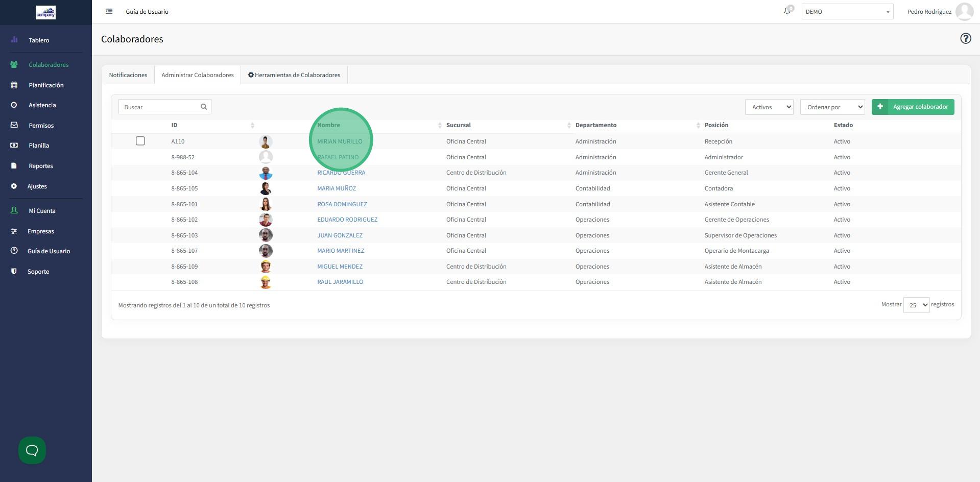980x482 pixels.
Task: Click the Tablero chart icon in sidebar
Action: (x=14, y=40)
